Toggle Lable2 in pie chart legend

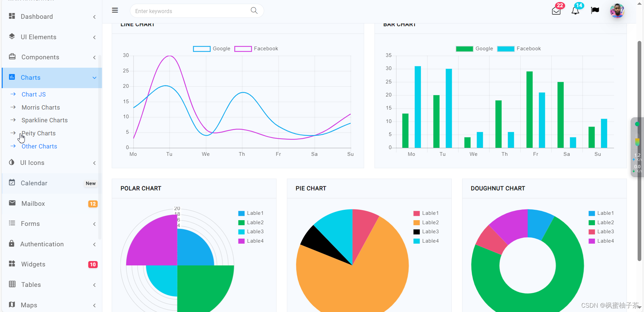pyautogui.click(x=426, y=223)
